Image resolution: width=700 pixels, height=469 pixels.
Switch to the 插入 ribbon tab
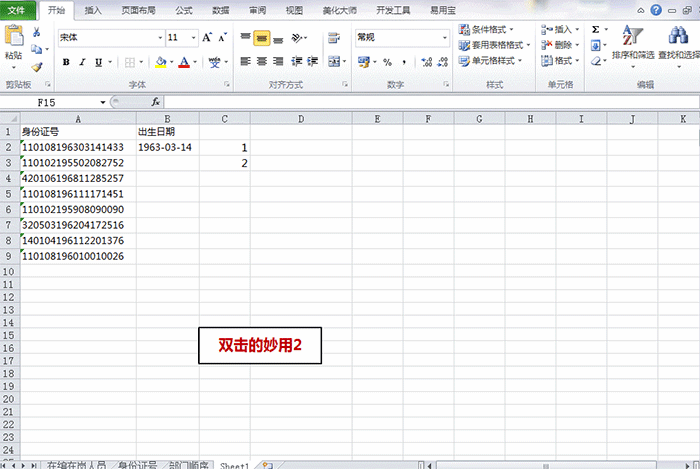(x=93, y=10)
